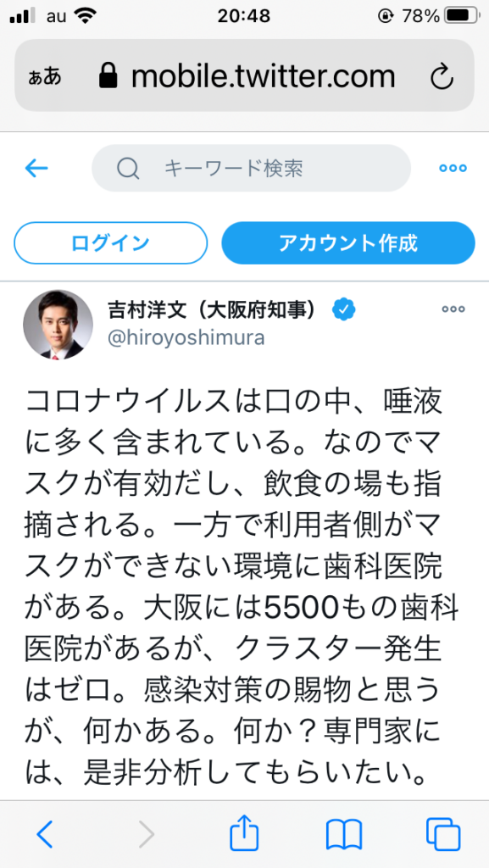Click the ログイン button
The image size is (489, 868).
[x=111, y=243]
